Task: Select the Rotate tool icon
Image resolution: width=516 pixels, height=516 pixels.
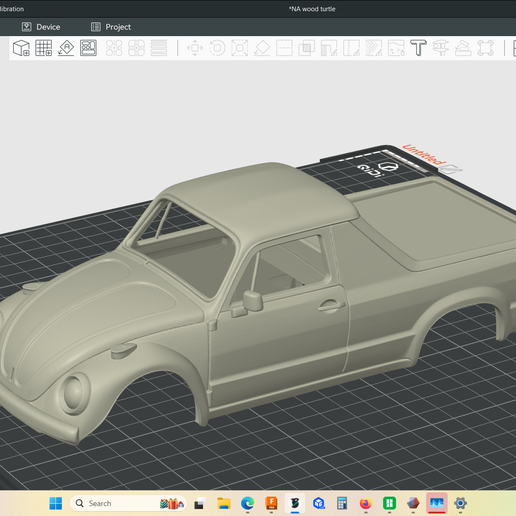Action: (217, 48)
